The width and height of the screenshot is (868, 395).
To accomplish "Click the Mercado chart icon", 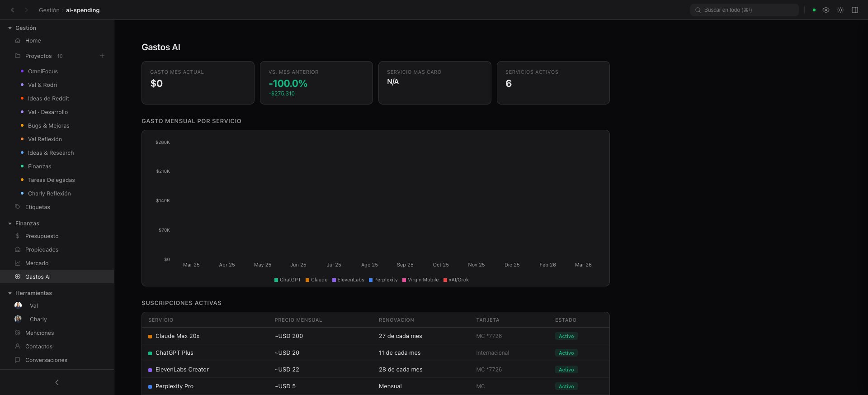I will (18, 263).
